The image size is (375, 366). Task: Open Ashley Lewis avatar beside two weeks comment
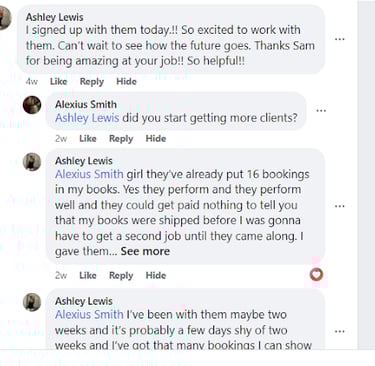32,302
